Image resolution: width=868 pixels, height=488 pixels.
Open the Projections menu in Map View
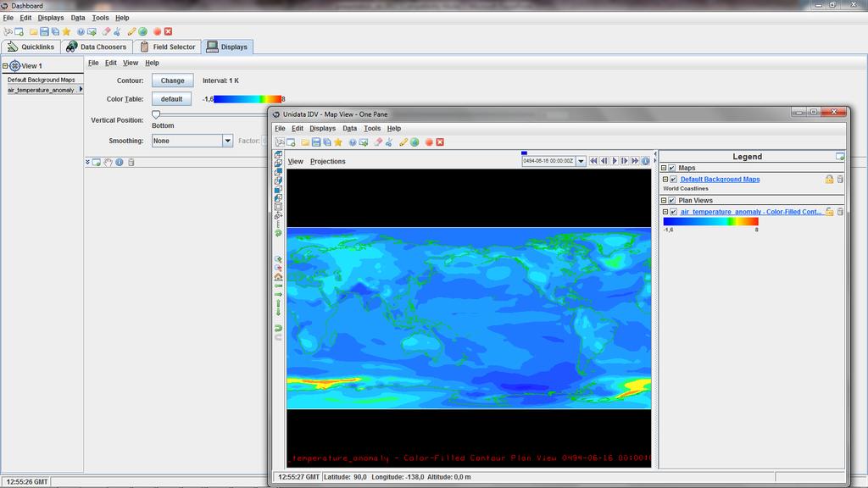pos(328,162)
